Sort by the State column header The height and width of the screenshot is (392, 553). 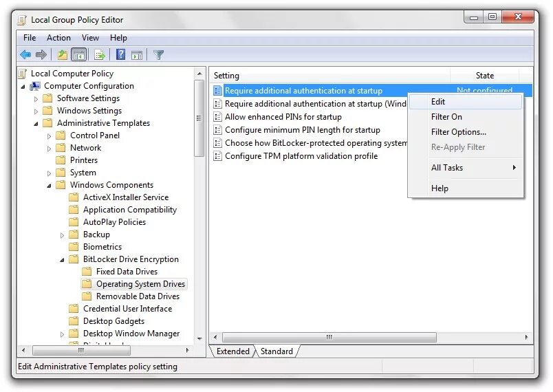coord(485,76)
